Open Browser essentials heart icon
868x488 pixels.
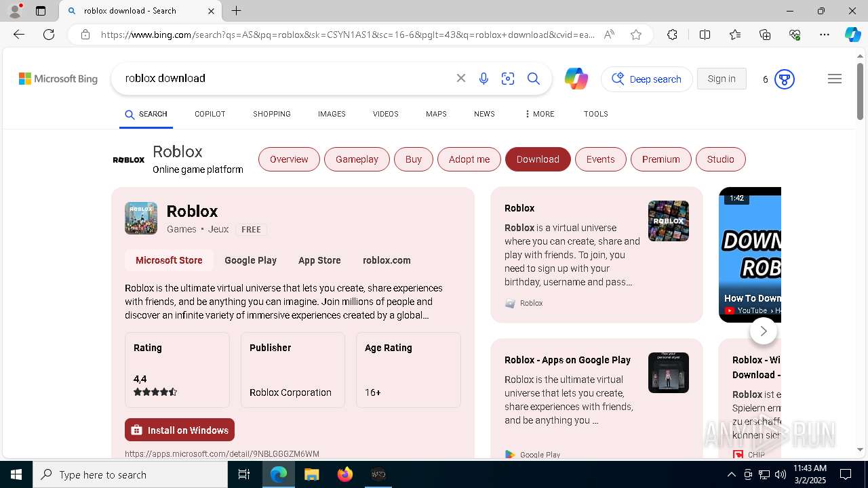[795, 35]
